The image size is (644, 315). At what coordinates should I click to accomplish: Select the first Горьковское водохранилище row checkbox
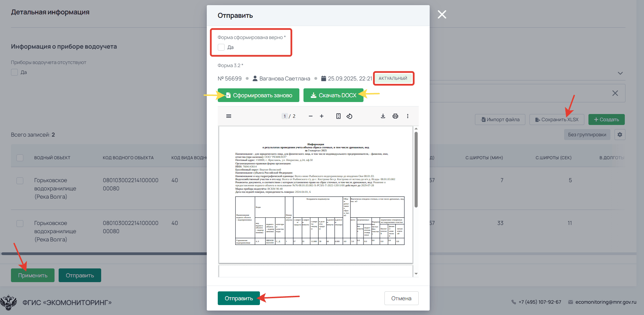(20, 180)
